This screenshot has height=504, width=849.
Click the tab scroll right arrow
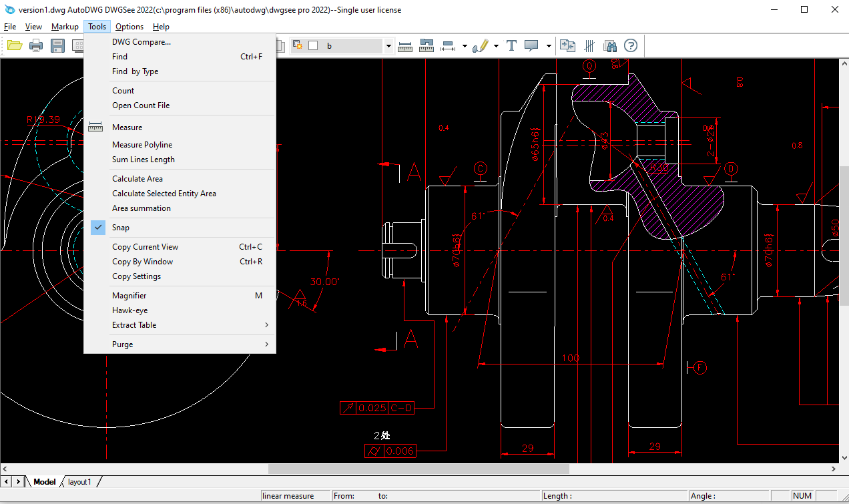pyautogui.click(x=18, y=481)
